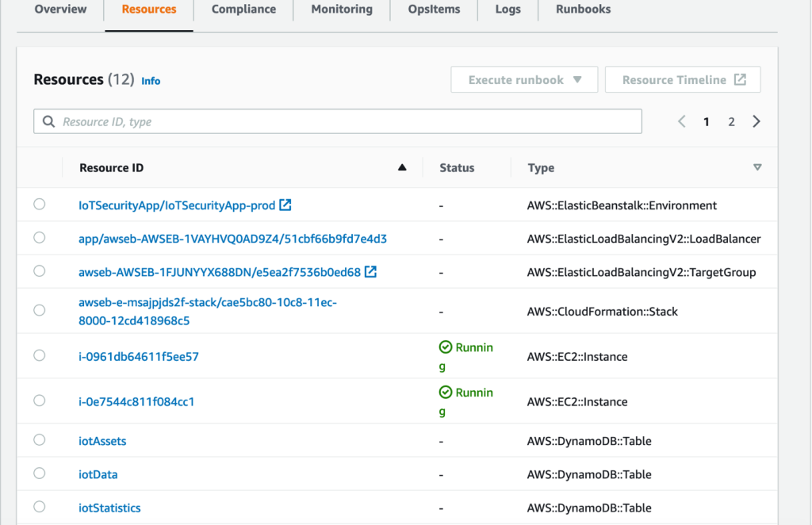This screenshot has height=525, width=812.
Task: Select page 2 of the resources list
Action: (731, 121)
